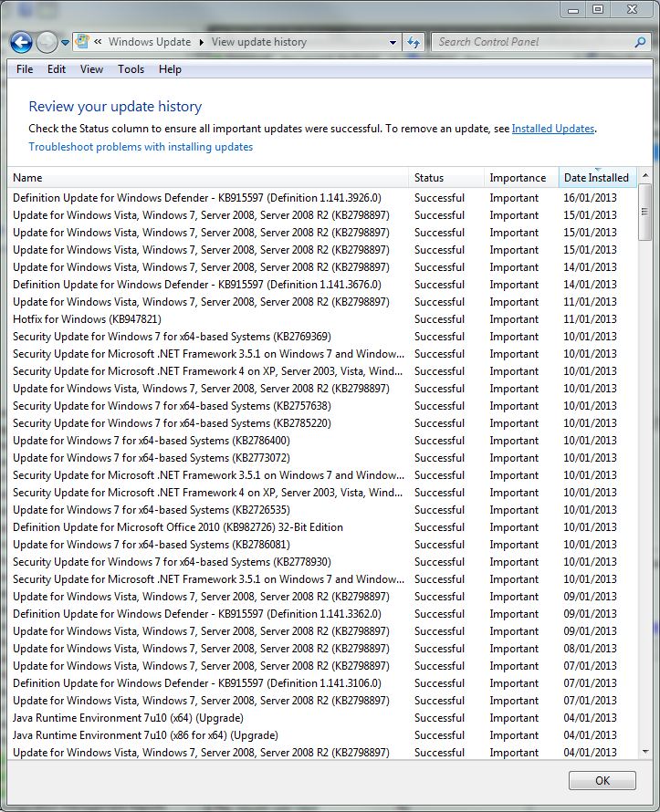Go back with the blue Back arrow
This screenshot has height=812, width=660.
[x=21, y=43]
